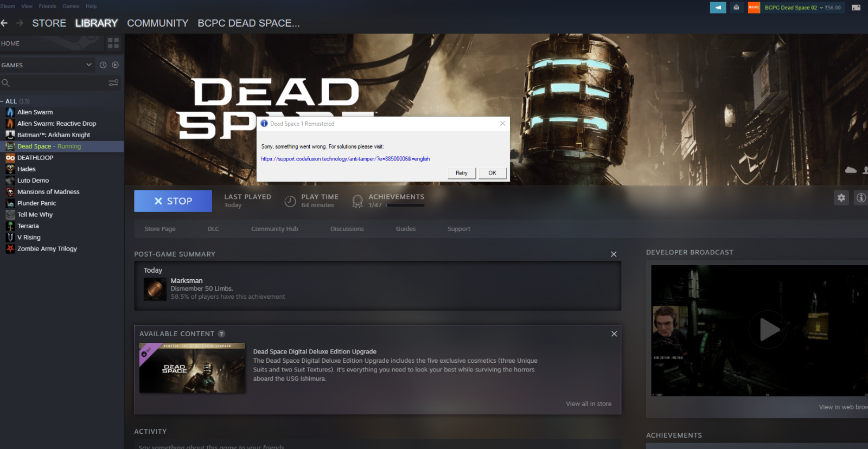Open the codefusion anti-tamper support link
Viewport: 868px width, 449px height.
click(346, 159)
